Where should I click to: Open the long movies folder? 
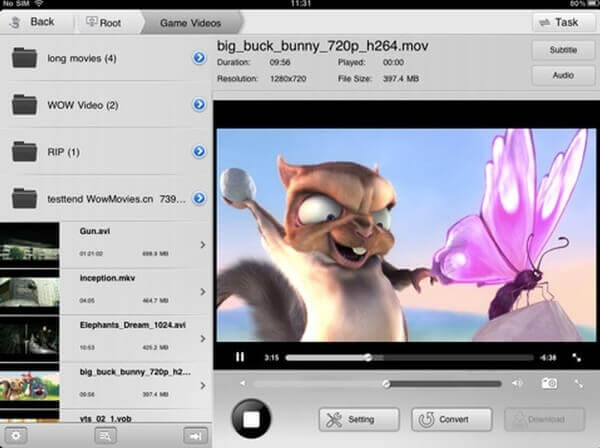(106, 59)
